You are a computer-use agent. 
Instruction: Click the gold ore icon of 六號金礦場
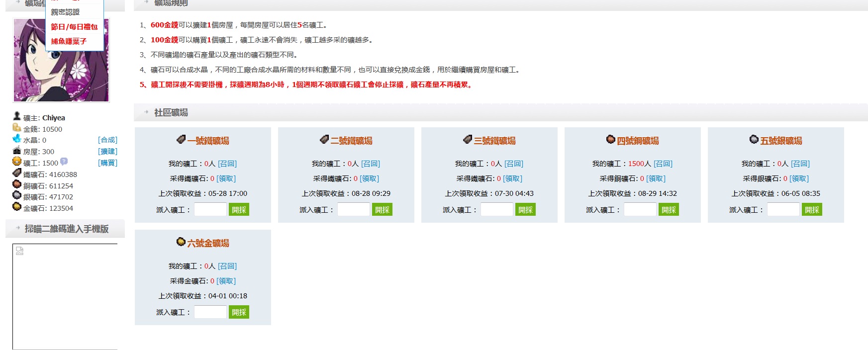tap(181, 242)
